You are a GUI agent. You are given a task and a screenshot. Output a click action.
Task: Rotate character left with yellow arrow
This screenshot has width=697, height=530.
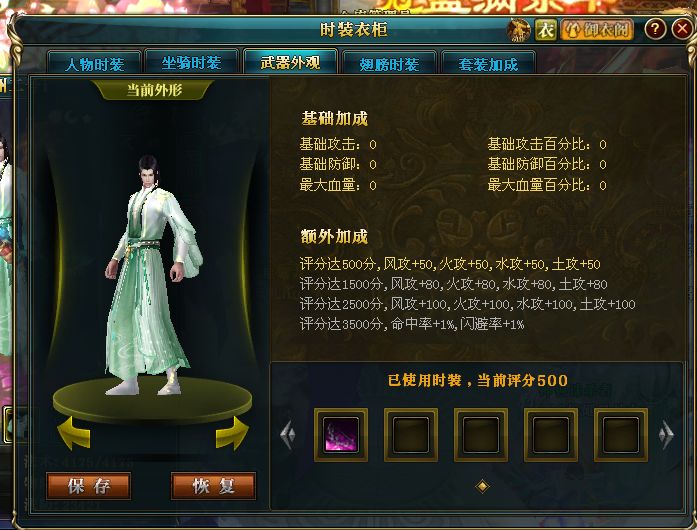click(x=74, y=433)
